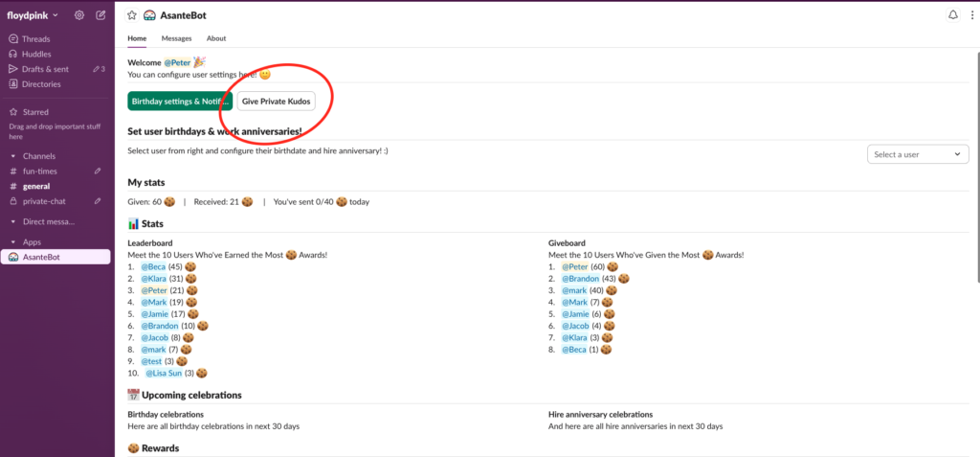Click @Lisa Sun on the Leaderboard
980x457 pixels.
pyautogui.click(x=164, y=373)
